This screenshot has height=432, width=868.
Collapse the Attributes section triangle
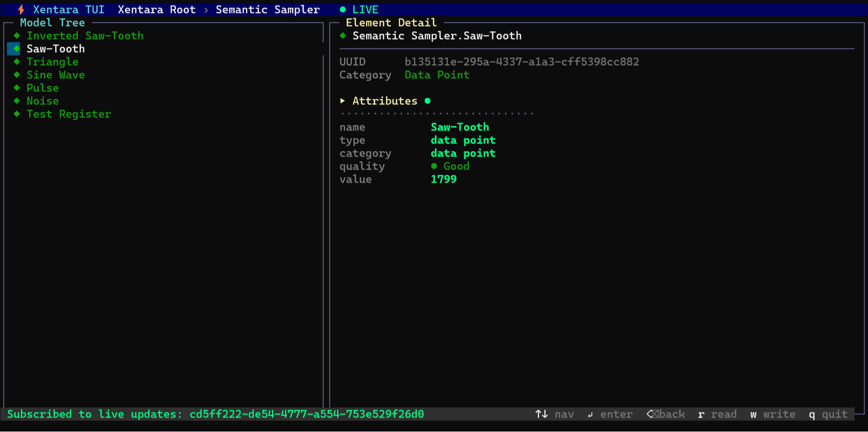coord(343,101)
